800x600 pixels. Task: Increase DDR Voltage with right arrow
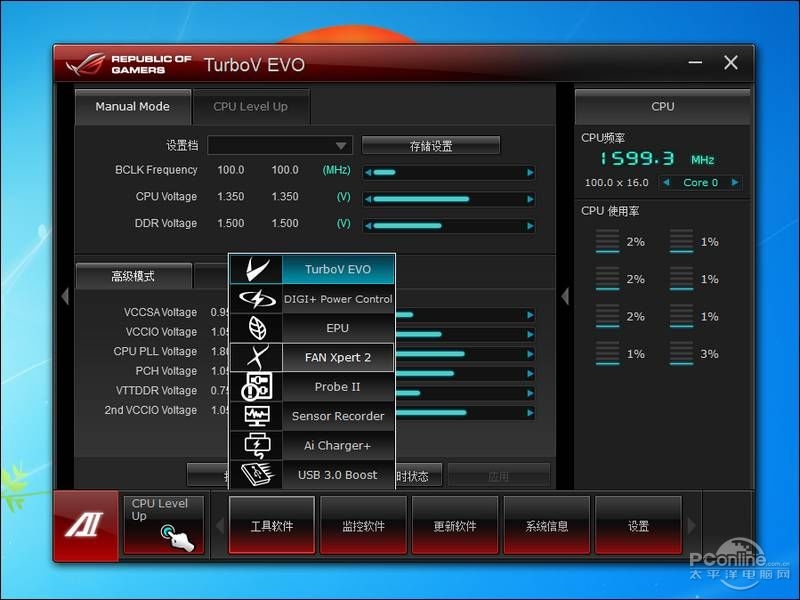[530, 226]
